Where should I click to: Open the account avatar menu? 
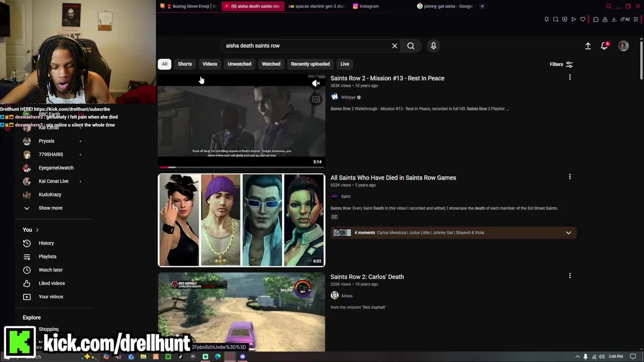pyautogui.click(x=623, y=46)
